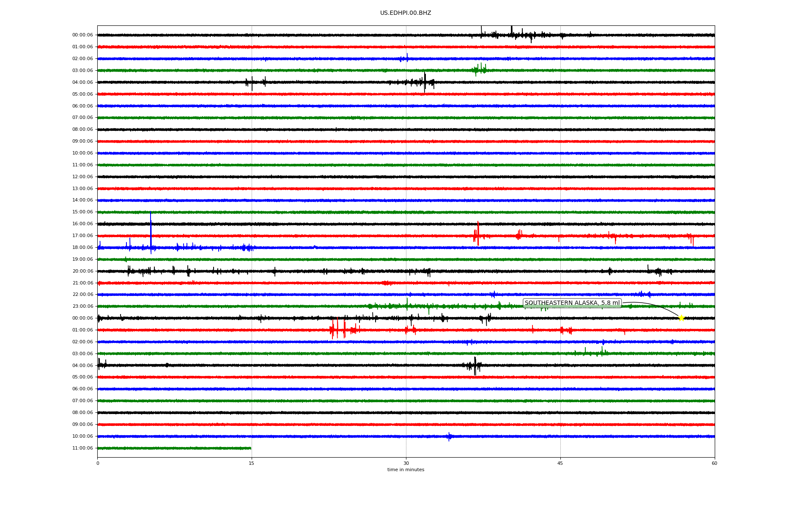Click the 60 tick label on x-axis
Viewport: 812px width, 508px height.
click(x=714, y=463)
